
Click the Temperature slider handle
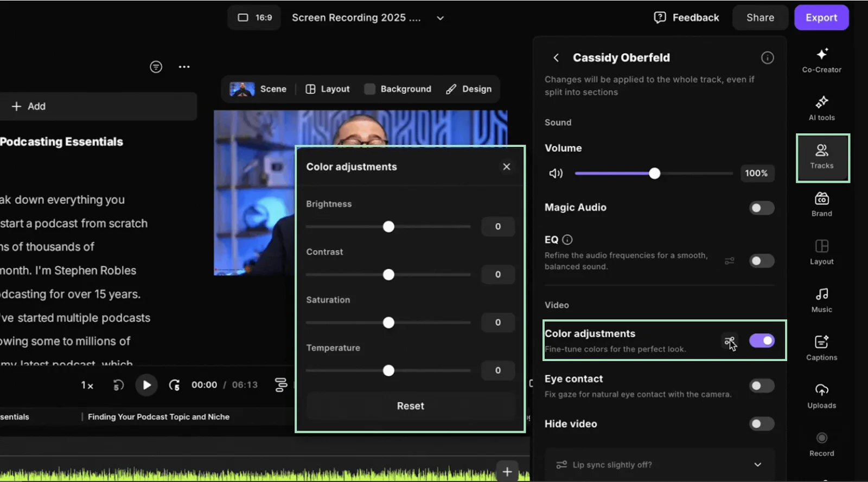coord(388,370)
